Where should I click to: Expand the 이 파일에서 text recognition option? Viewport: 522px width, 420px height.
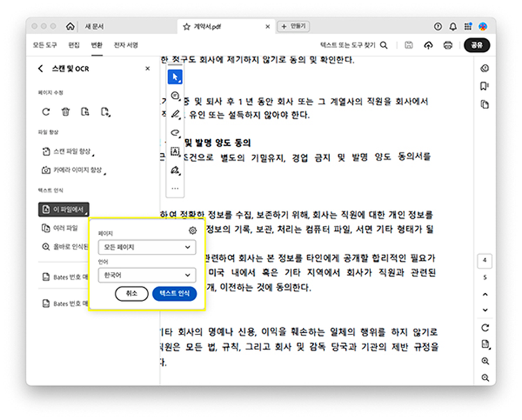coord(63,209)
